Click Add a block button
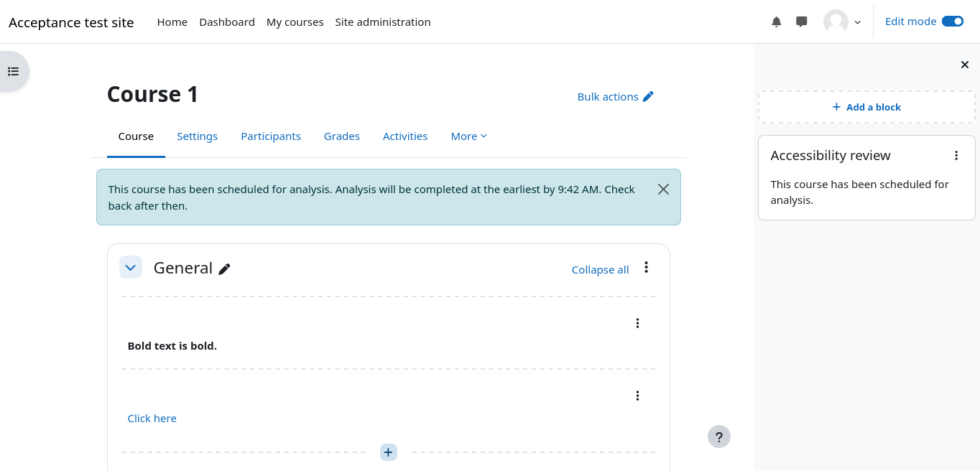 coord(866,107)
